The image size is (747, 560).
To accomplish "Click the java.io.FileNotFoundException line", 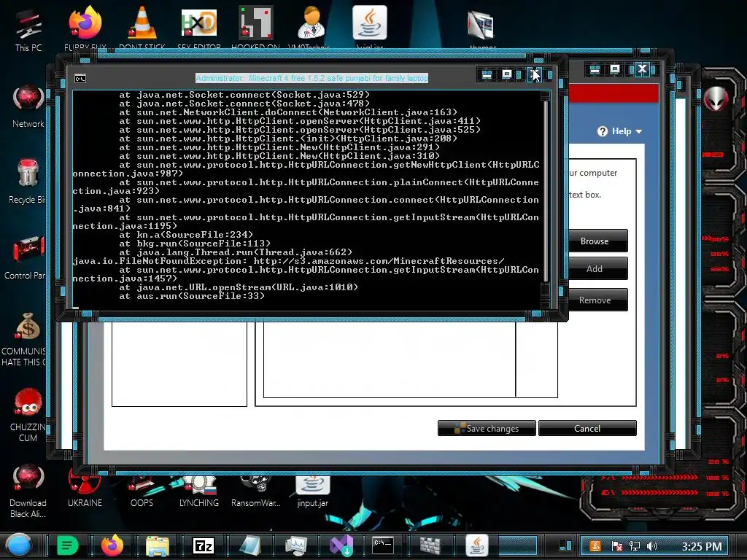I will tap(288, 261).
